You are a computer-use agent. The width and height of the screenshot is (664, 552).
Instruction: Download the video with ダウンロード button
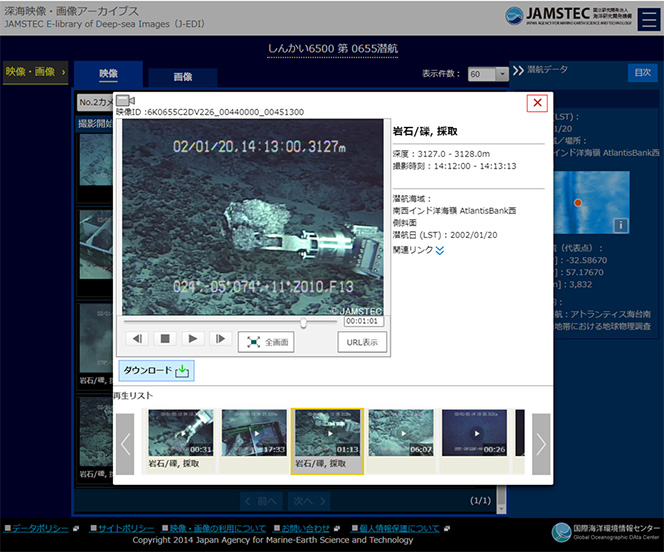[156, 370]
